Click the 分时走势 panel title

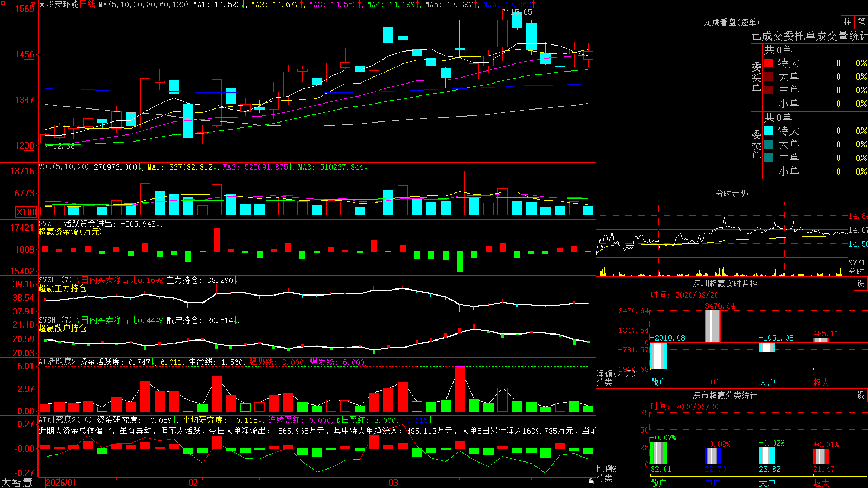coord(731,194)
